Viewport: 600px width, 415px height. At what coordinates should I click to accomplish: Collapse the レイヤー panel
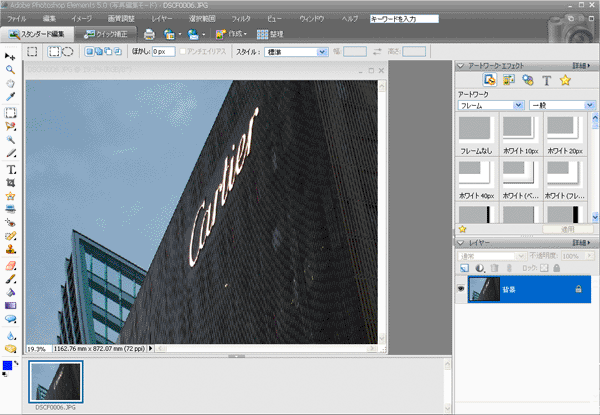pos(460,242)
